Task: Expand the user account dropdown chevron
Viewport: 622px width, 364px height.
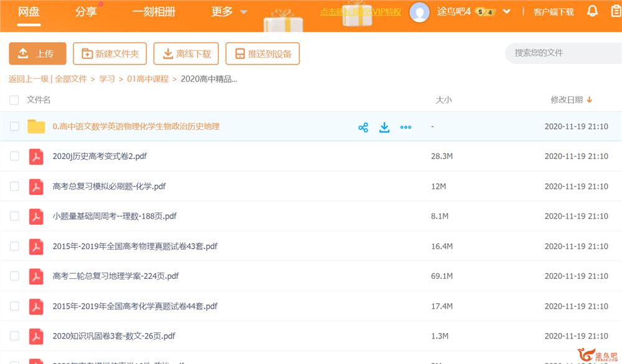Action: (x=507, y=11)
